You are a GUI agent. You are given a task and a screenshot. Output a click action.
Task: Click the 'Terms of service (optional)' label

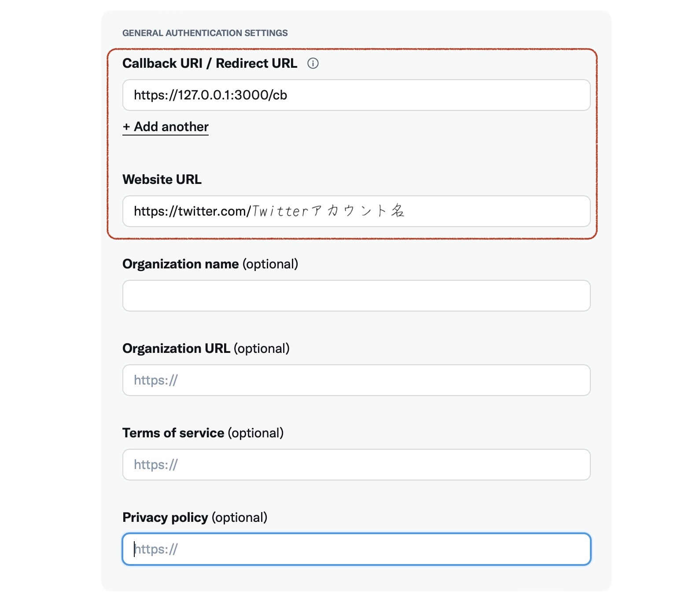click(x=203, y=433)
